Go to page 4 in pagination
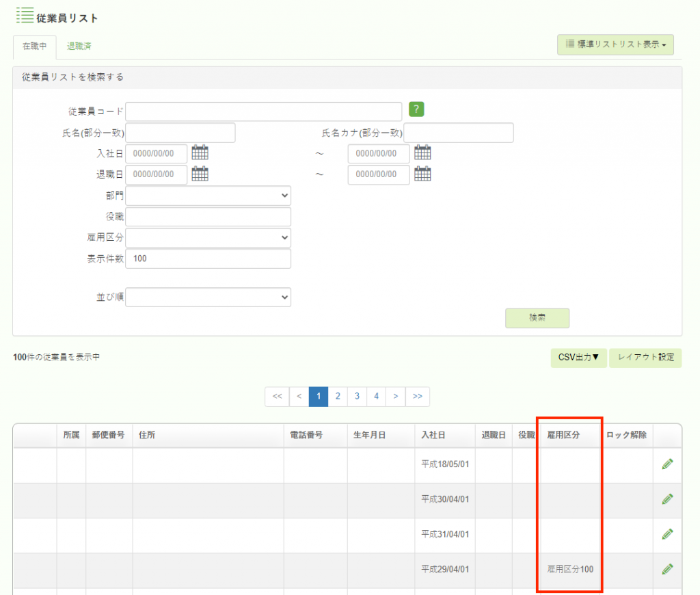 click(x=377, y=397)
